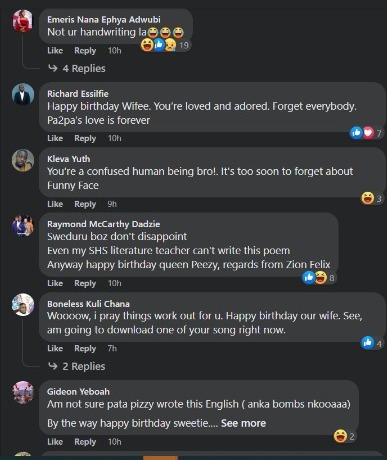Open reactions on Emeris Nana's comment
The image size is (387, 460).
pyautogui.click(x=165, y=45)
